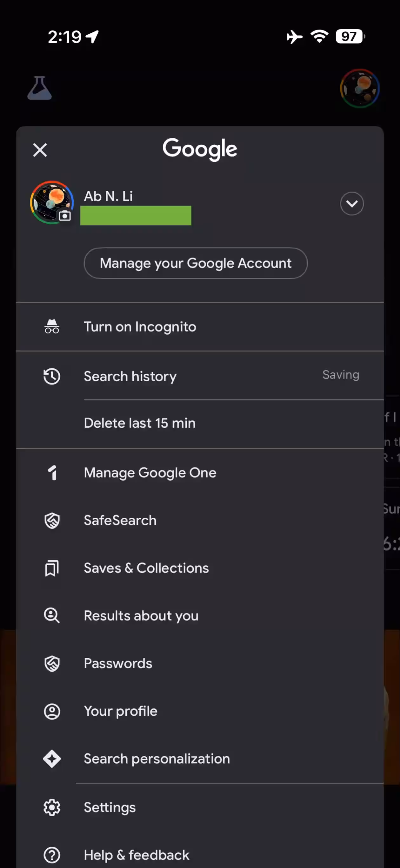Screen dimensions: 400x868
Task: Tap the Search personalization sparkle icon
Action: pyautogui.click(x=52, y=759)
